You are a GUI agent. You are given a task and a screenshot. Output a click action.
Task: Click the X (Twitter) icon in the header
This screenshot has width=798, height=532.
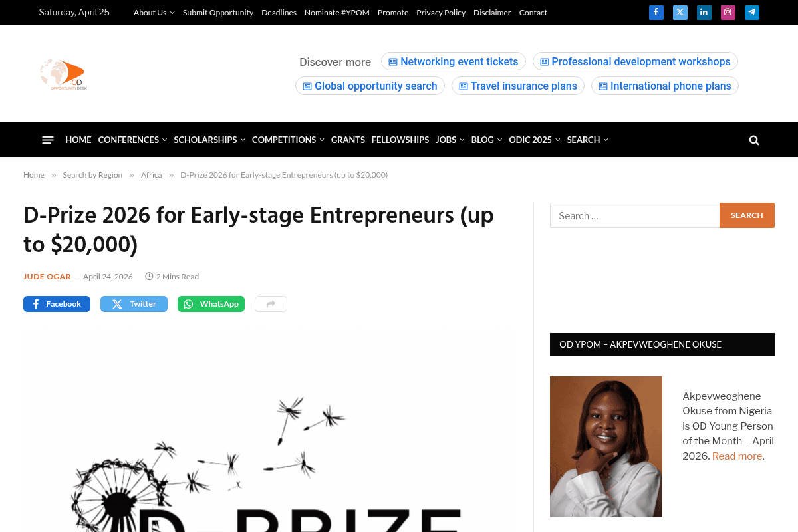pyautogui.click(x=680, y=12)
